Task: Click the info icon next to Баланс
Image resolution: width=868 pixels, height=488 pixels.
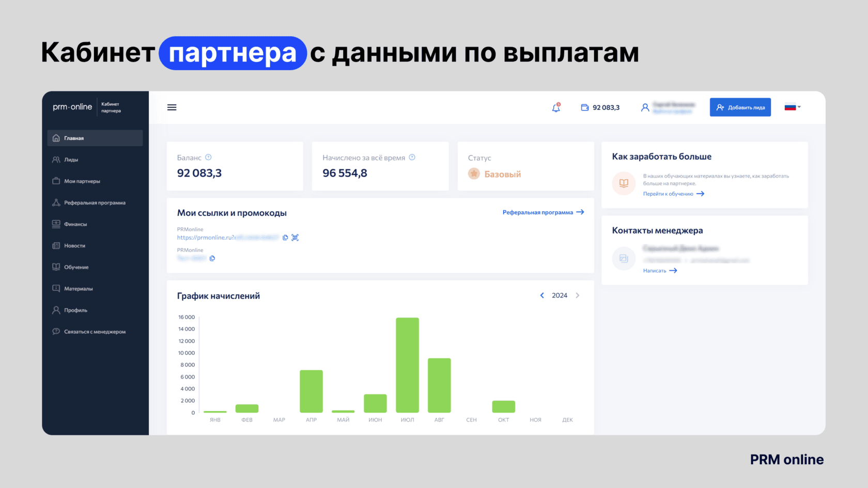Action: point(208,158)
